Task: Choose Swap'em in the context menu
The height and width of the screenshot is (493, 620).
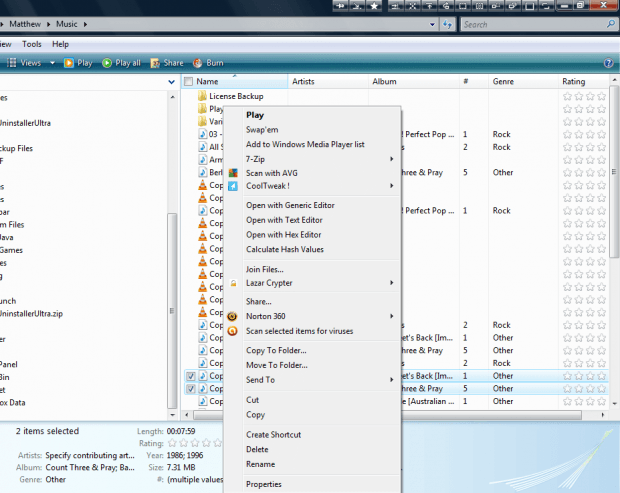Action: click(x=262, y=130)
